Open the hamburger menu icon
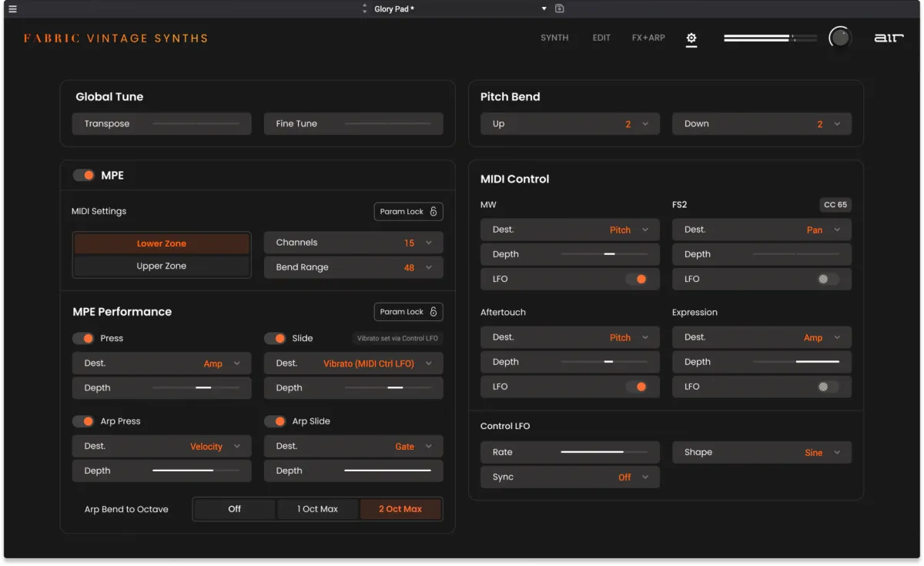 coord(12,9)
